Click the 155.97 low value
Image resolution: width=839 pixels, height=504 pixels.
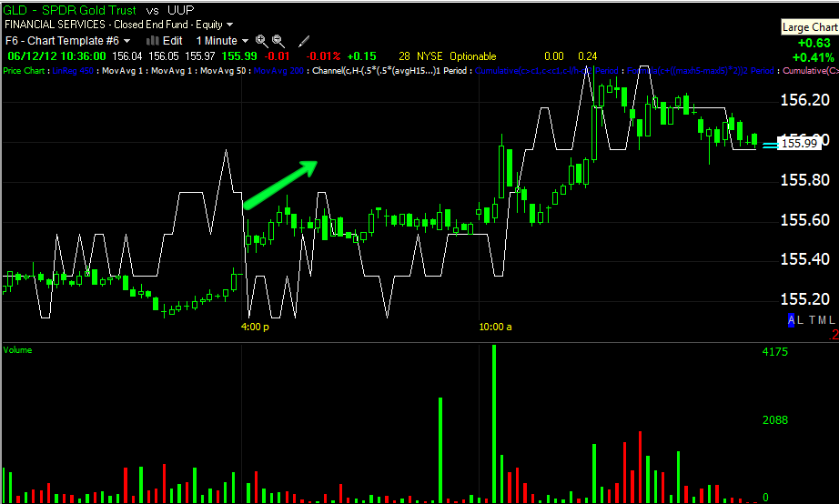point(200,56)
